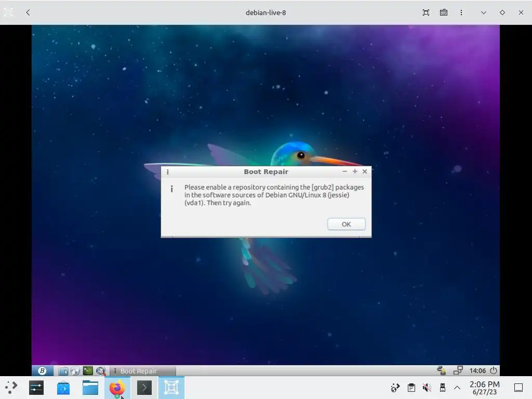
Task: Open the host terminal from taskbar
Action: tap(144, 388)
